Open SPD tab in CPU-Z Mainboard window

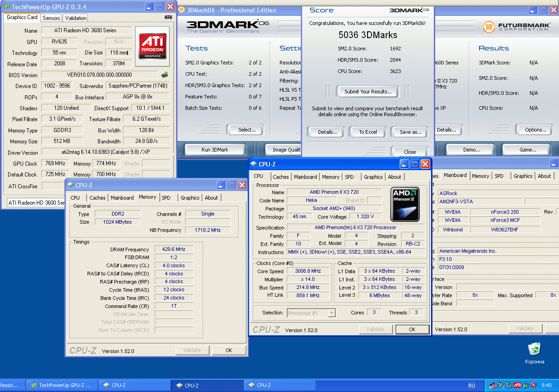point(499,176)
